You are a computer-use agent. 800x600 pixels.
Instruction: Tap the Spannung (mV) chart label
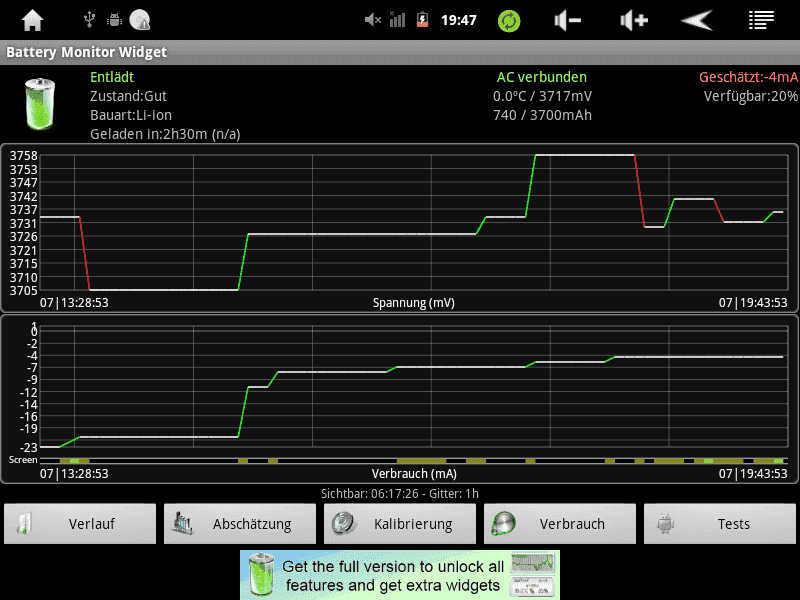[413, 303]
